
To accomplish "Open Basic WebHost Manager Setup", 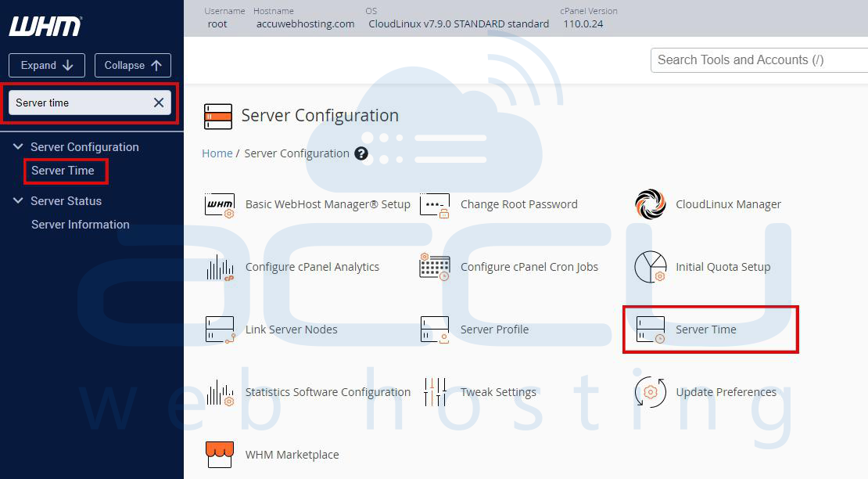I will [326, 204].
